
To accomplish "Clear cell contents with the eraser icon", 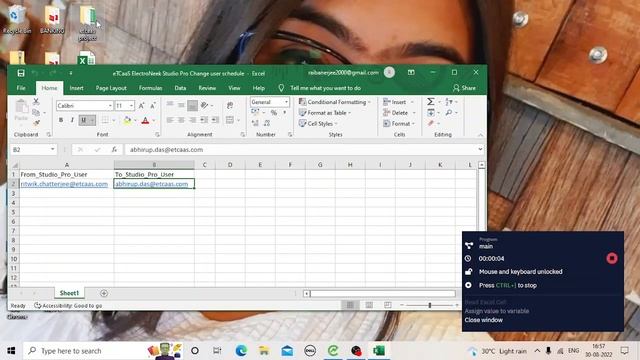I will point(431,123).
